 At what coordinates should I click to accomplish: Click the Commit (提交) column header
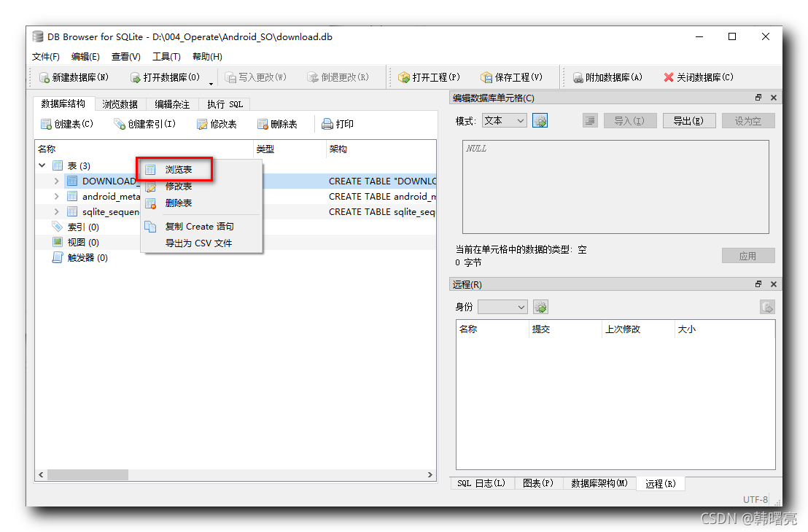pyautogui.click(x=564, y=329)
